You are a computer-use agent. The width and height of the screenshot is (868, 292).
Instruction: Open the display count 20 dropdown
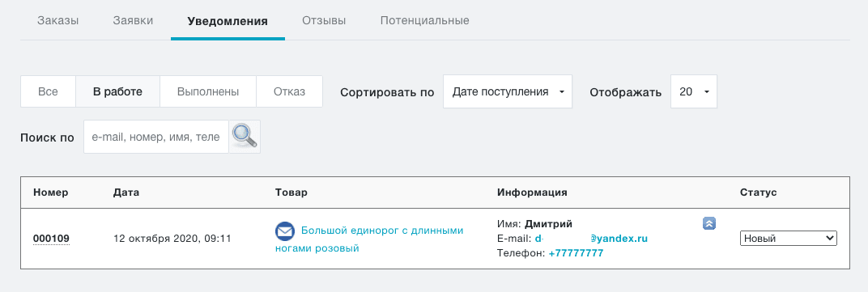coord(694,91)
